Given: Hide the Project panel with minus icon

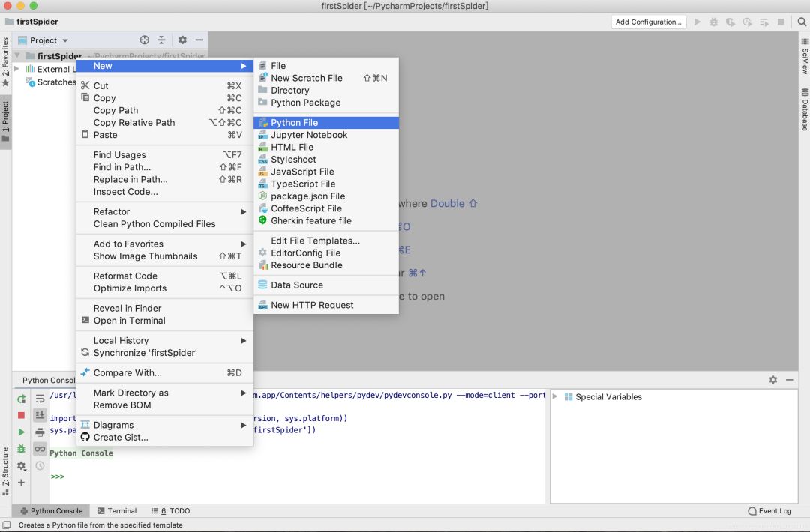Looking at the screenshot, I should click(x=199, y=40).
